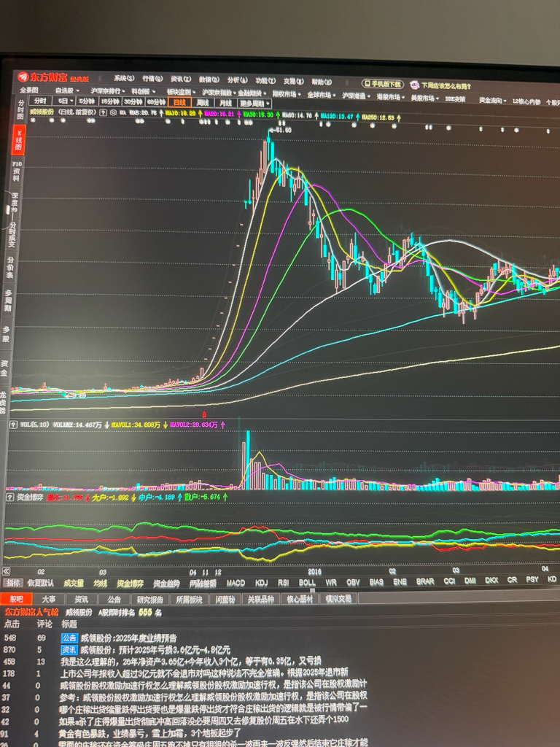Select the 核心题材 bottom tab
560x747 pixels.
click(300, 599)
